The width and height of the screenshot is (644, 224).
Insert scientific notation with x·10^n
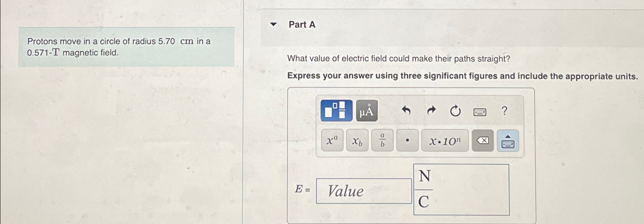[x=445, y=141]
